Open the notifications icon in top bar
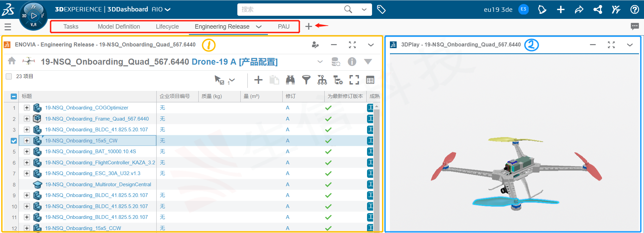The image size is (644, 233). click(x=542, y=9)
